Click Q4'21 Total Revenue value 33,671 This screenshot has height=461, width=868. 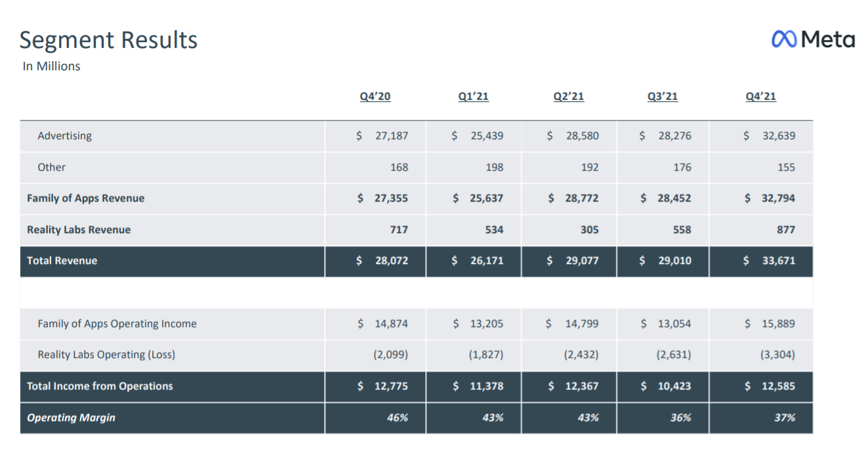778,261
